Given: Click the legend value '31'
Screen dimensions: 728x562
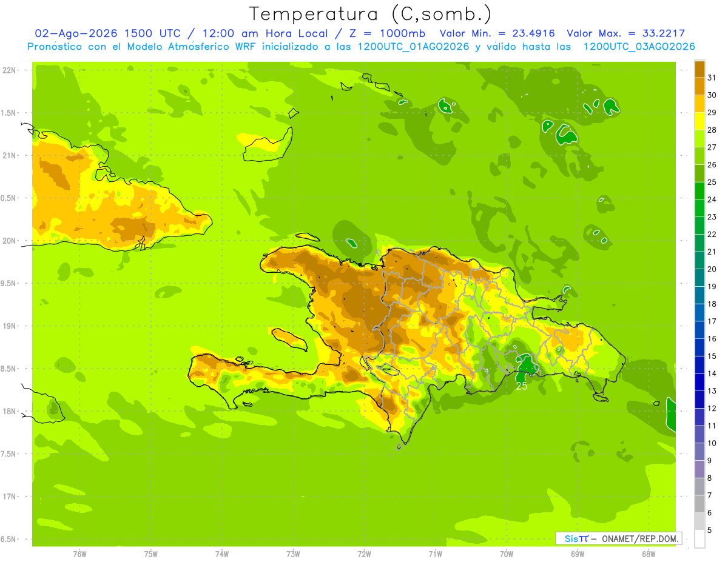Looking at the screenshot, I should coord(712,78).
